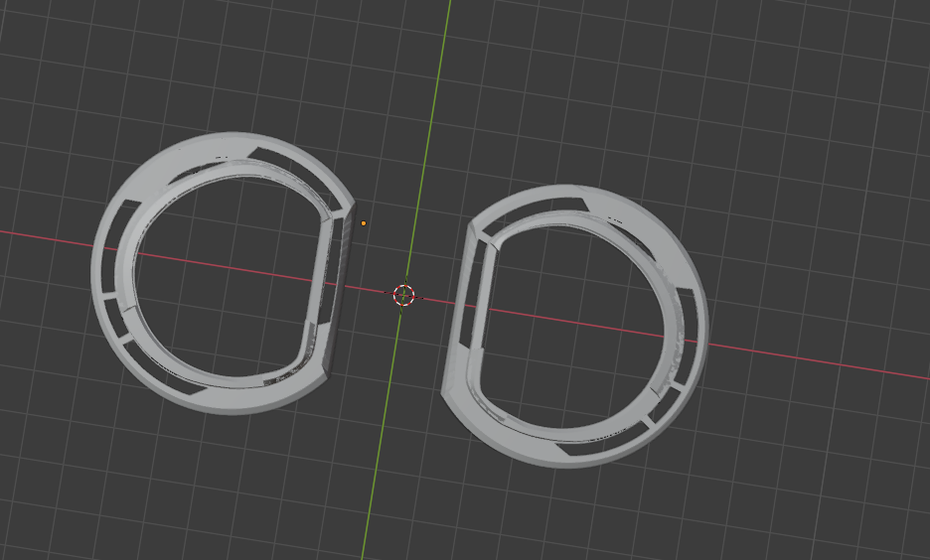
Task: Click the red-white 3D cursor at center
Action: click(x=404, y=295)
